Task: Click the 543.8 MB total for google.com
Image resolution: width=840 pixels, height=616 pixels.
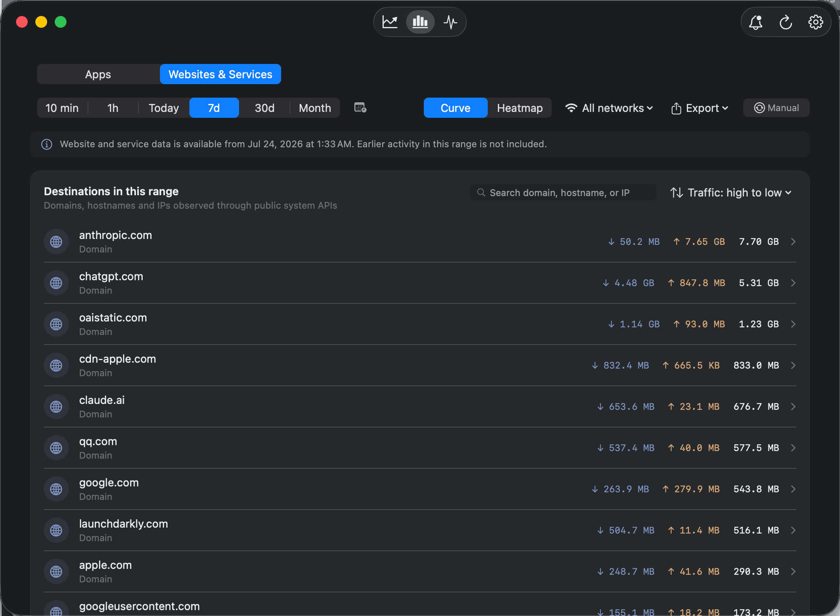Action: (756, 489)
